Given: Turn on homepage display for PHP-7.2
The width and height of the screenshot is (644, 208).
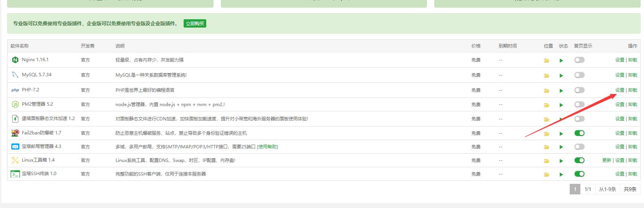Looking at the screenshot, I should (x=579, y=90).
